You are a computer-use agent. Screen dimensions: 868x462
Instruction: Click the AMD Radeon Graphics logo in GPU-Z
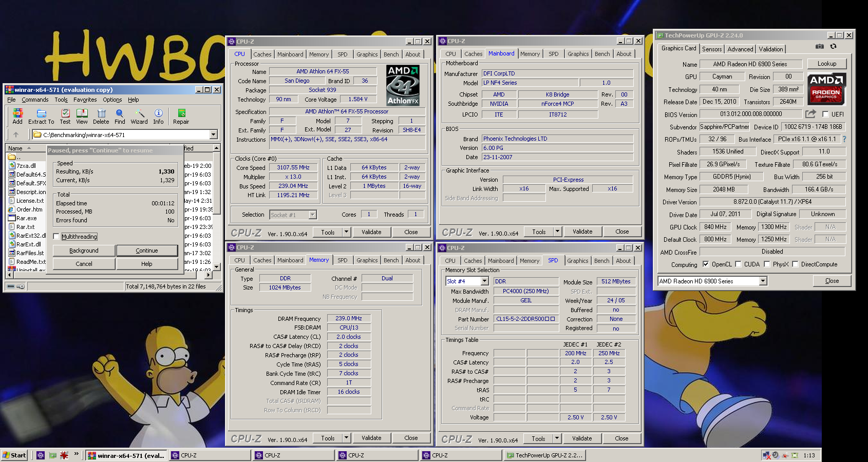pyautogui.click(x=826, y=89)
